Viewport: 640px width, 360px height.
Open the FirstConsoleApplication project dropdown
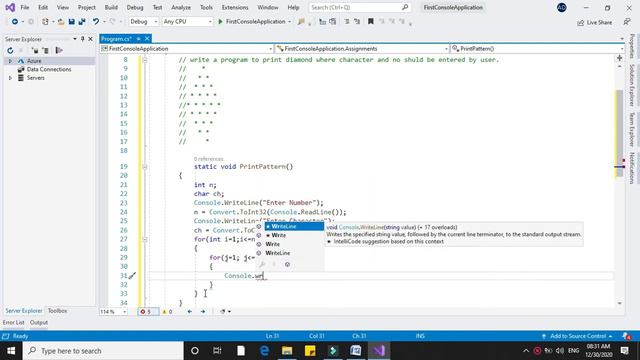[186, 49]
